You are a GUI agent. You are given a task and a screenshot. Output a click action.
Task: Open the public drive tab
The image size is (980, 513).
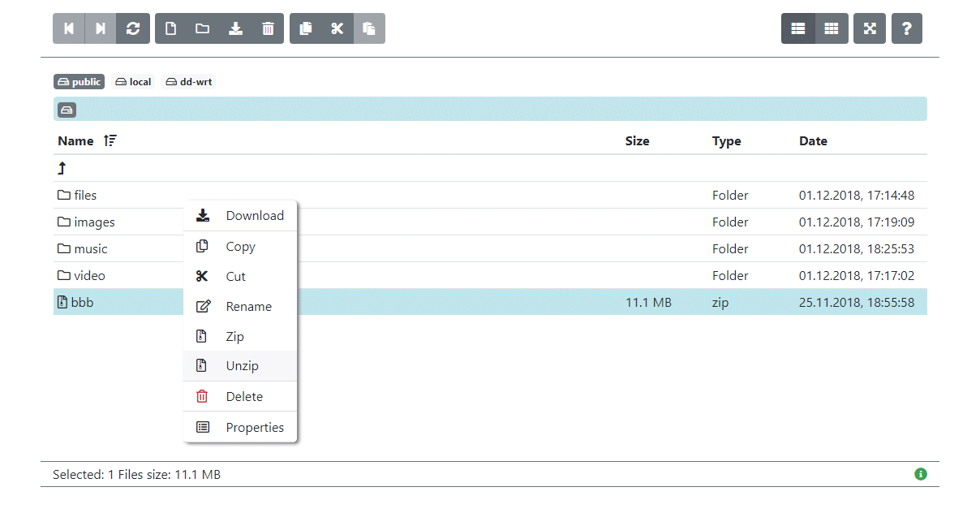pos(78,81)
